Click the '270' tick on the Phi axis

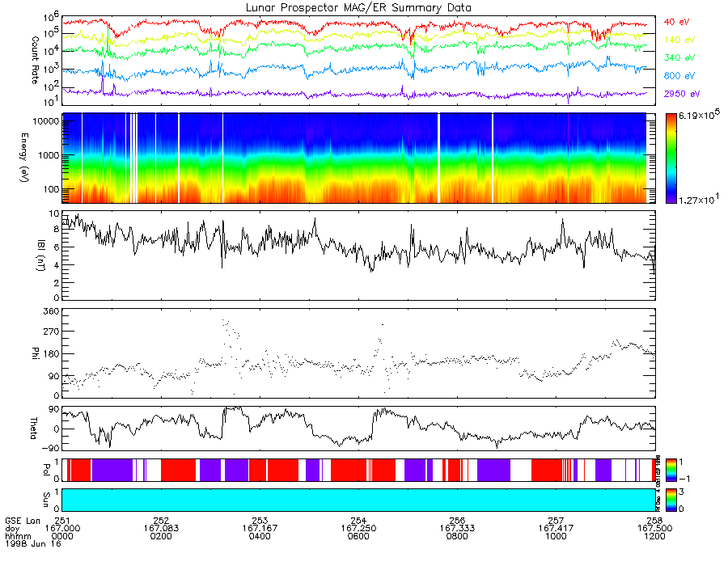pyautogui.click(x=52, y=332)
